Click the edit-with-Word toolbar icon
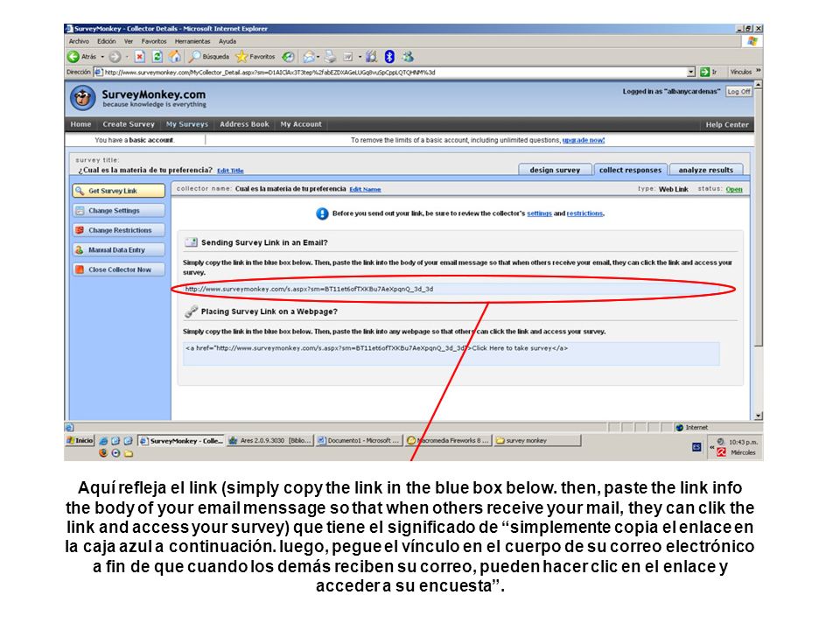 click(347, 56)
